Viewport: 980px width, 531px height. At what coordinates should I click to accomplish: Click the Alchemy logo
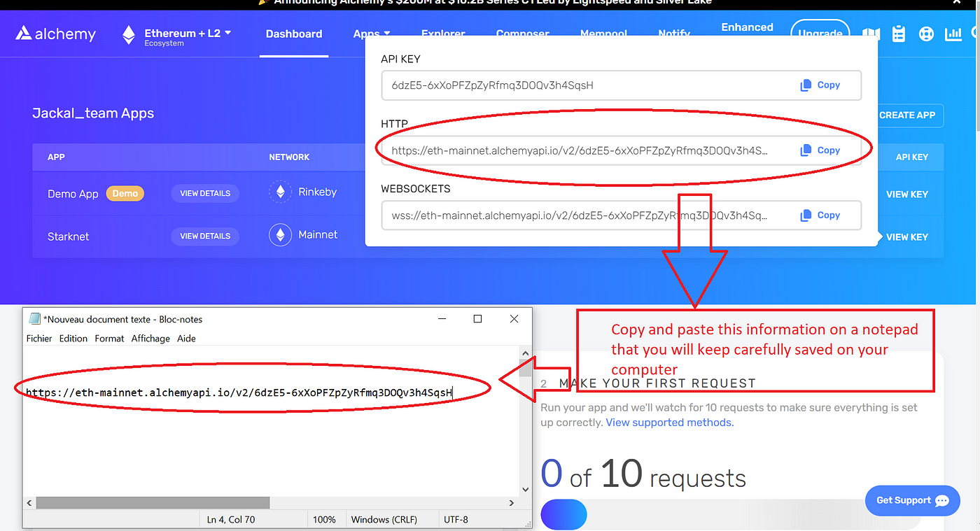55,34
